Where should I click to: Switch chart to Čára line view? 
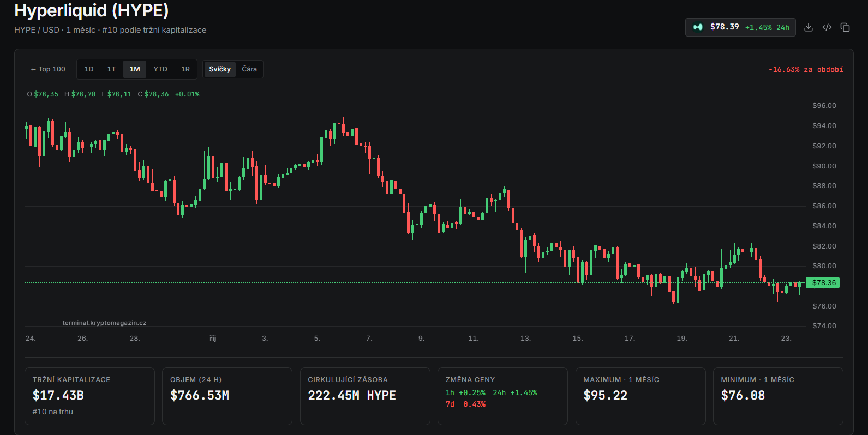[249, 69]
